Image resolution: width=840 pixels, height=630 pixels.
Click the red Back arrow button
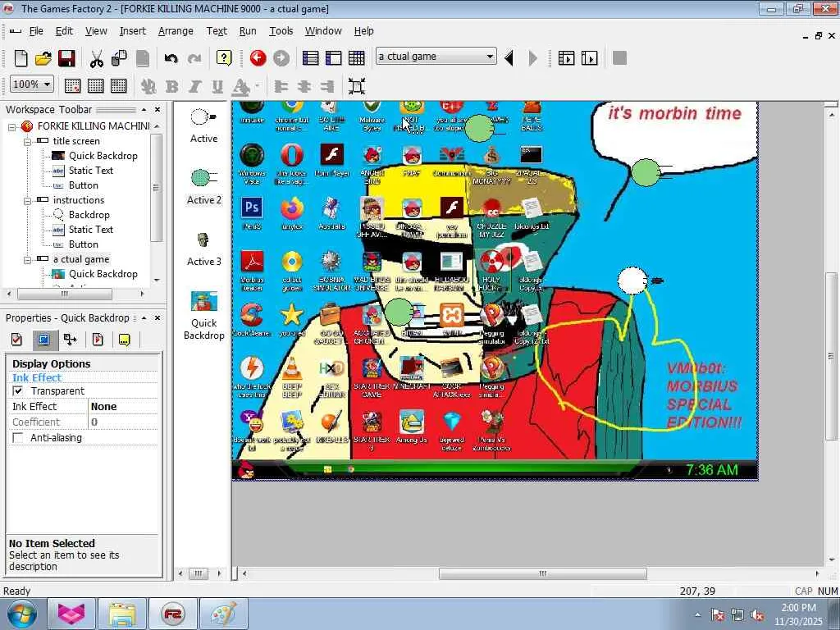click(x=258, y=58)
